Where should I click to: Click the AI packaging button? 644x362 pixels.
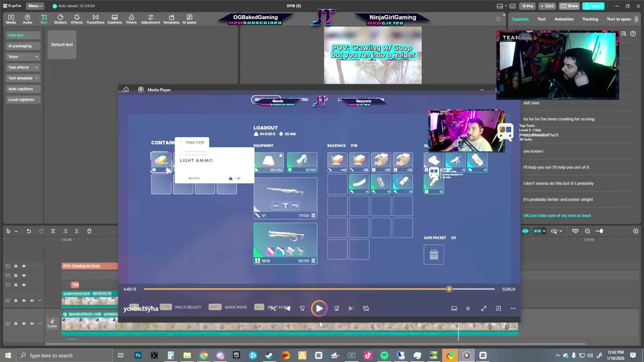pyautogui.click(x=23, y=46)
